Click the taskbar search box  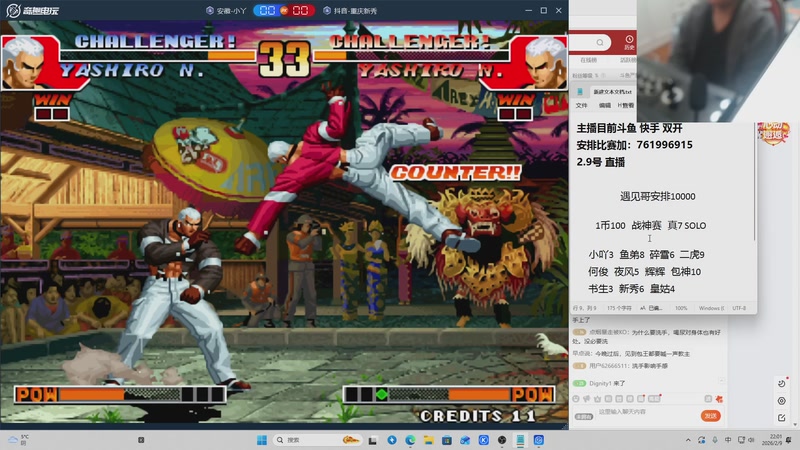317,440
